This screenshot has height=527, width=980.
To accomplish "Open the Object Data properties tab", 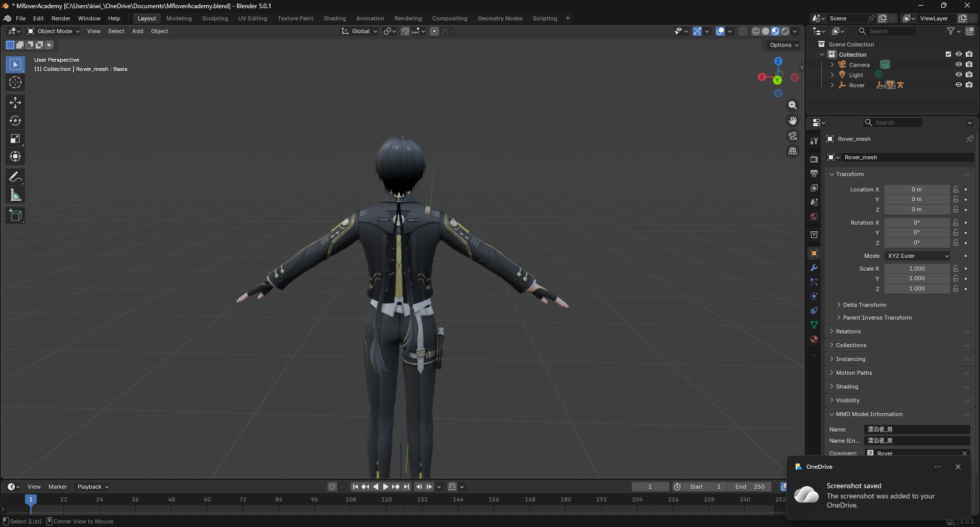I will [x=814, y=325].
